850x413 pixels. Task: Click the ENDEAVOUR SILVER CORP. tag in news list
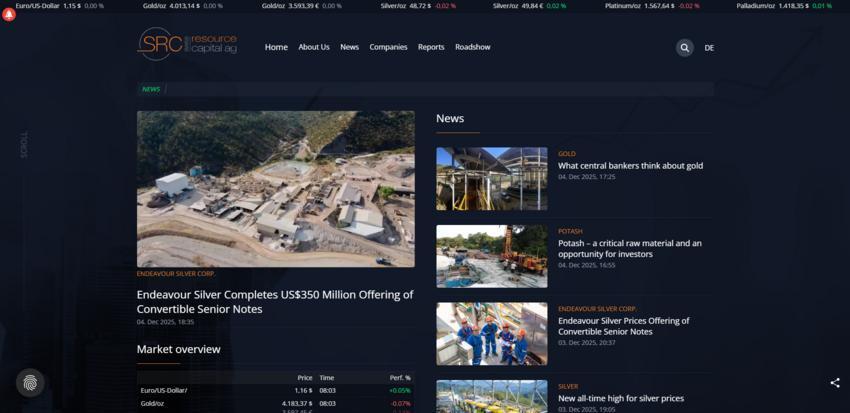click(597, 309)
